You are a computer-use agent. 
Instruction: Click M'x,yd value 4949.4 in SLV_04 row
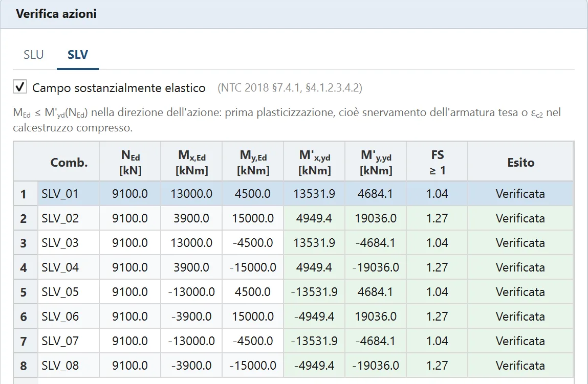point(315,267)
